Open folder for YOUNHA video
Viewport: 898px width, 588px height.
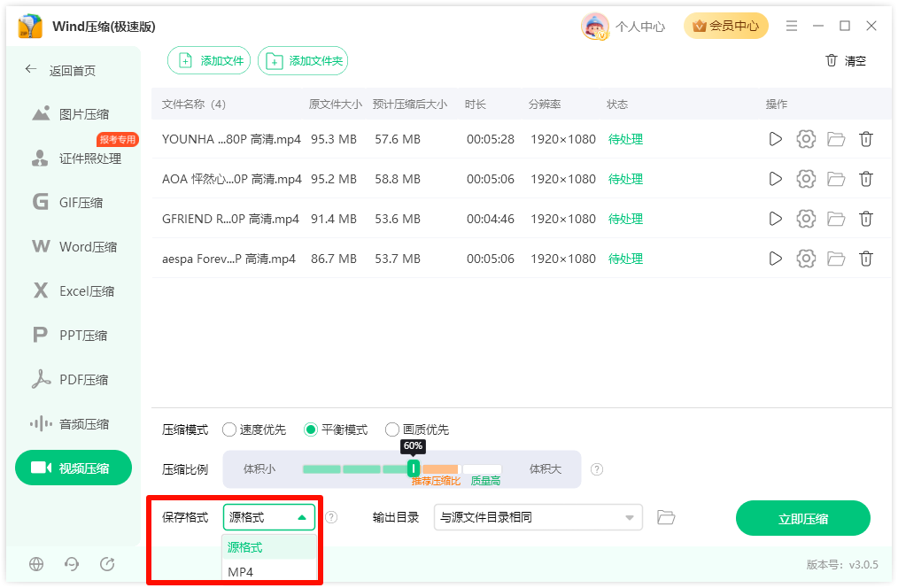coord(836,139)
